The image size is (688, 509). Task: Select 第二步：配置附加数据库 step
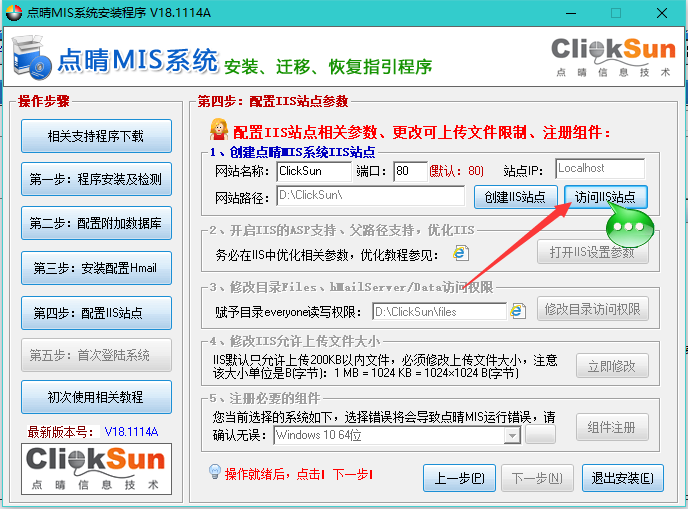tap(96, 223)
